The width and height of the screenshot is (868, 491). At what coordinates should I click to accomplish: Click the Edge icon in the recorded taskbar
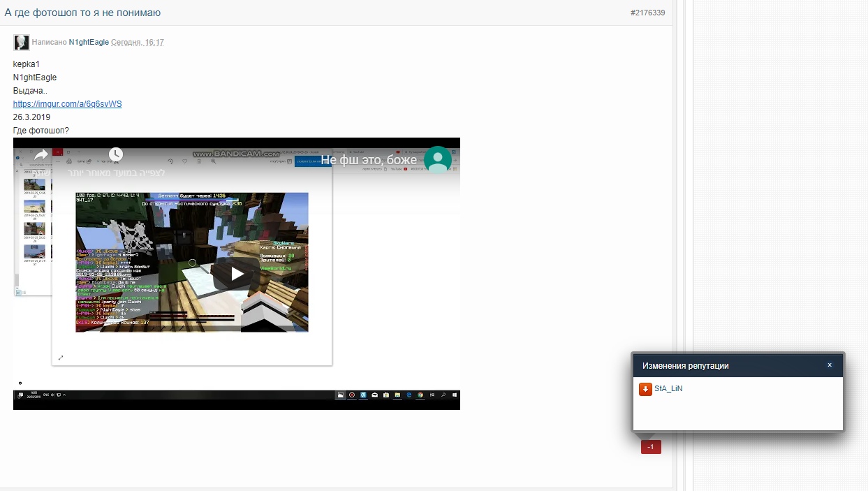tap(409, 395)
